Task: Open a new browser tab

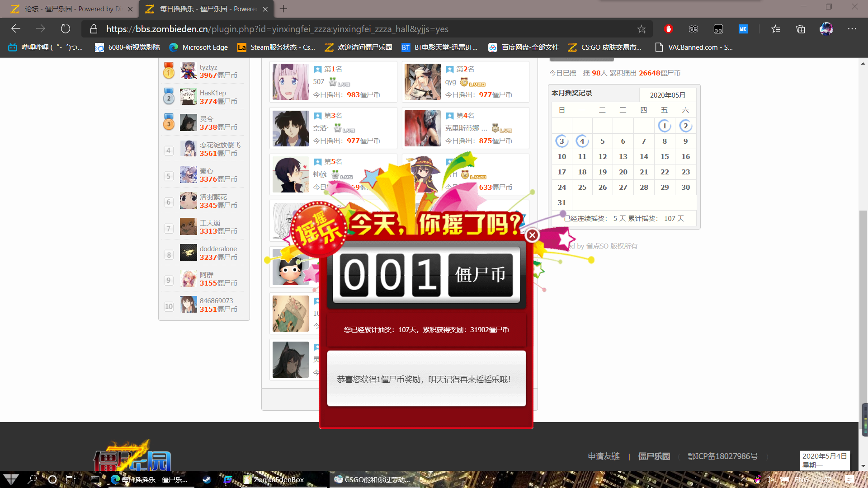Action: coord(283,9)
